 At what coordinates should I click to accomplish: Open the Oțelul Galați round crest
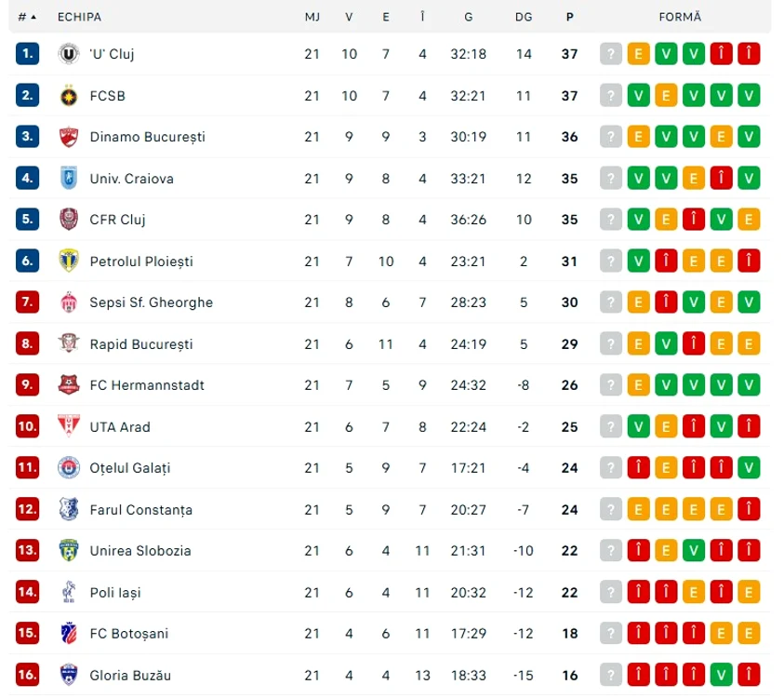click(69, 468)
